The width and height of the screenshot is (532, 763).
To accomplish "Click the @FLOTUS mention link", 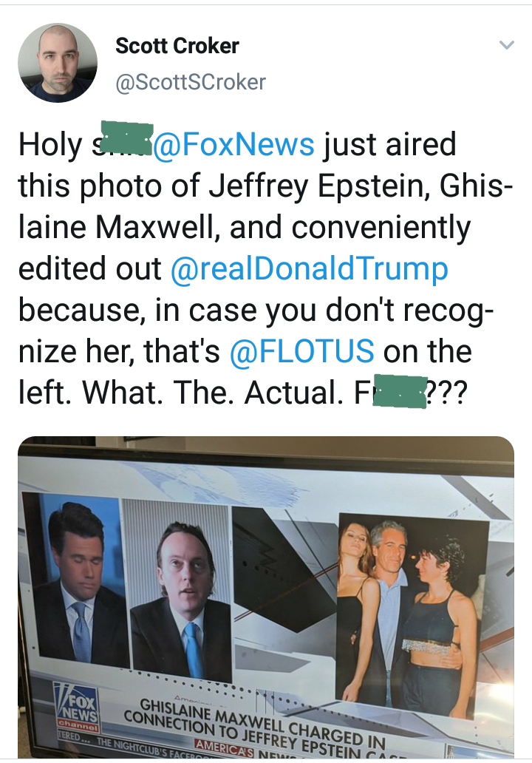I will (302, 351).
